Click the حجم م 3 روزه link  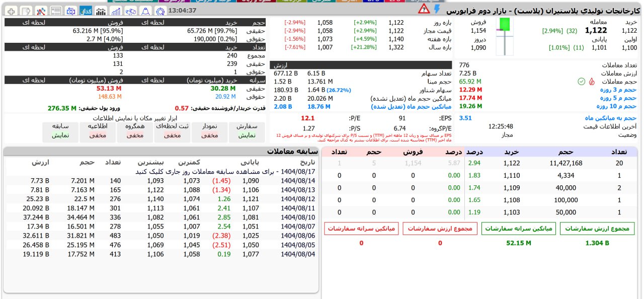[618, 90]
